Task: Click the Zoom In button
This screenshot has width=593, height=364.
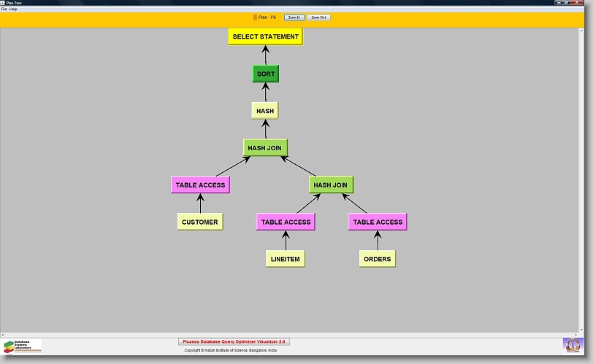Action: tap(294, 17)
